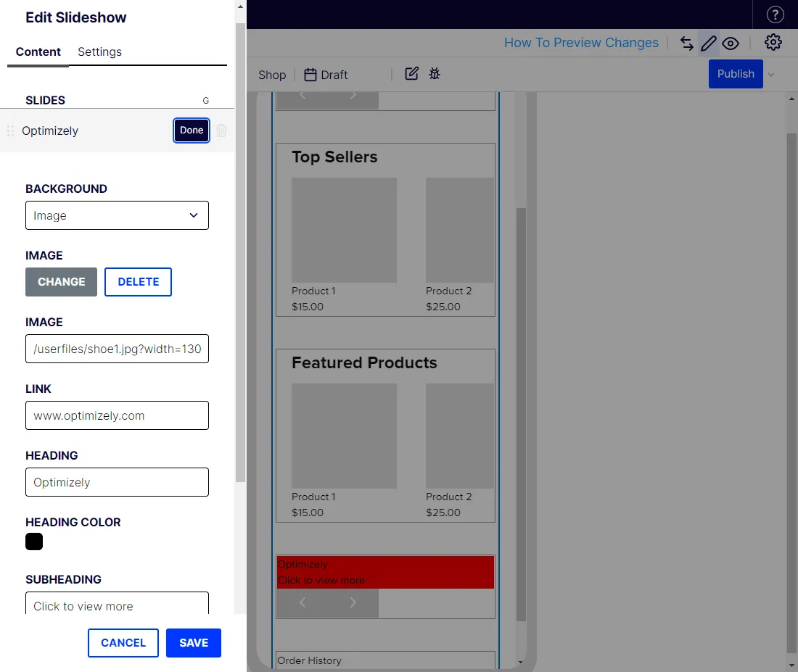Click Featured Products Product 1 image
Screen dimensions: 798x672
[x=344, y=436]
